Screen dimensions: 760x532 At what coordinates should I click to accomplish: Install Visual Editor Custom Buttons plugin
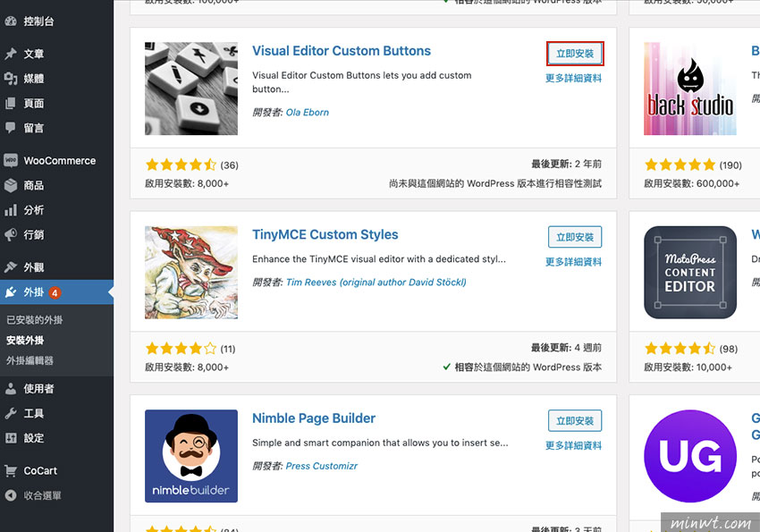tap(575, 54)
